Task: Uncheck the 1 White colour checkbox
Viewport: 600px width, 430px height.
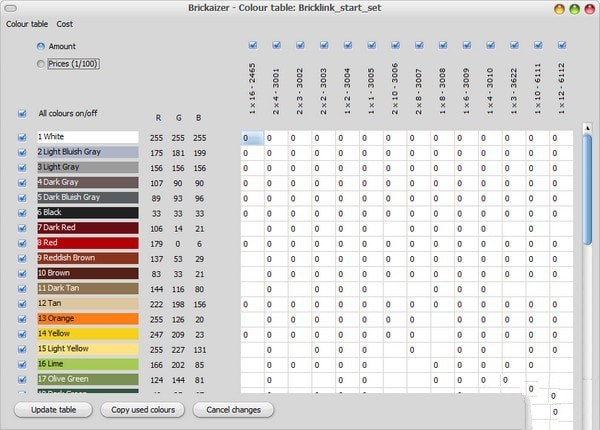Action: pos(22,137)
